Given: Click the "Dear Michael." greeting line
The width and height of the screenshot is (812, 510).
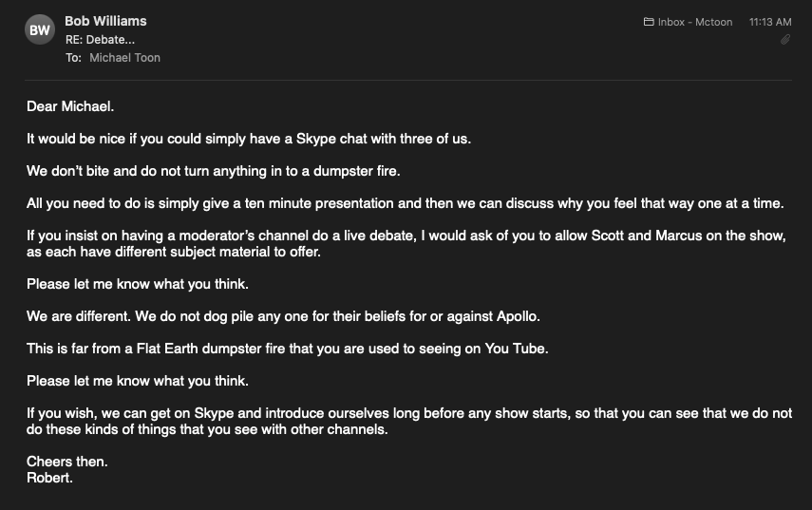Looking at the screenshot, I should click(x=70, y=106).
